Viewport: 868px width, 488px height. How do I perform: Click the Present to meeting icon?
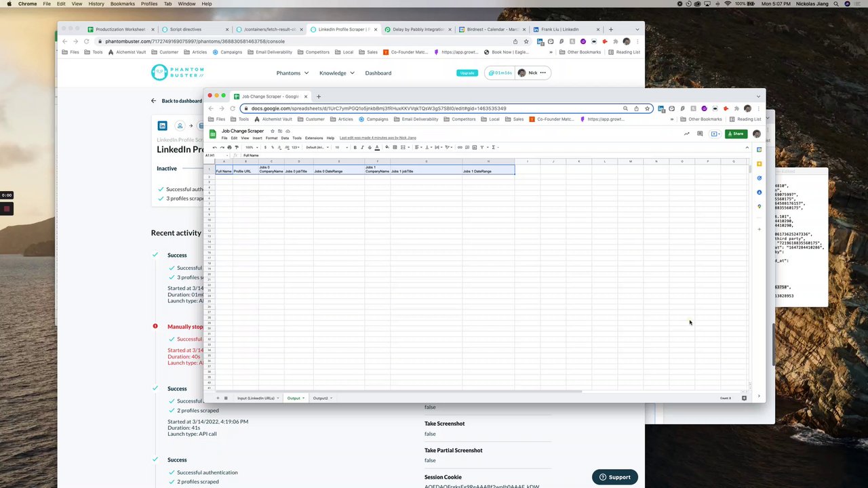tap(715, 134)
